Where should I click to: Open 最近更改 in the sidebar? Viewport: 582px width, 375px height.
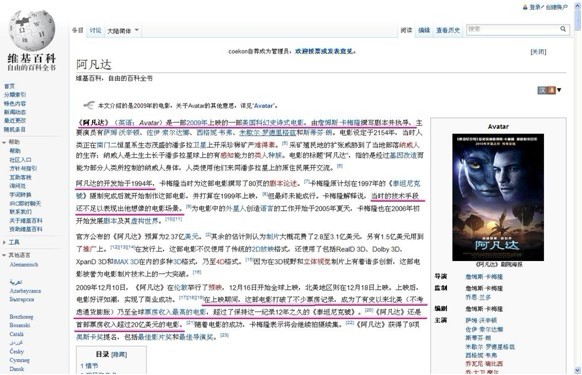(x=15, y=120)
